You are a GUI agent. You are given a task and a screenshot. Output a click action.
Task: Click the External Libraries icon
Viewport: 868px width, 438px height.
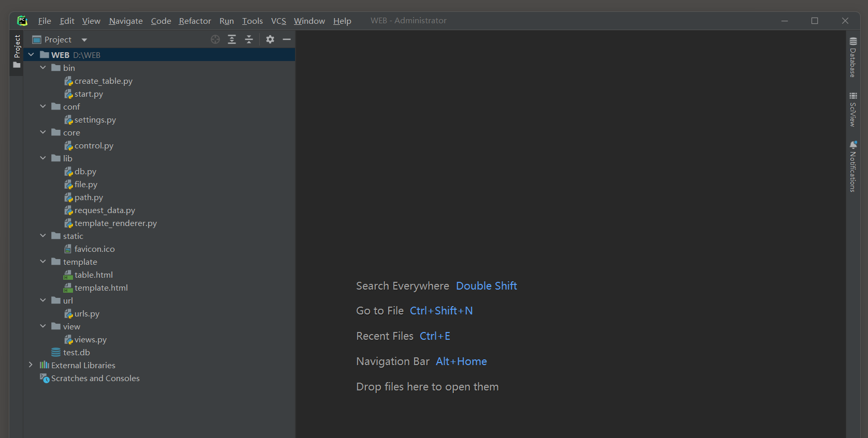45,366
